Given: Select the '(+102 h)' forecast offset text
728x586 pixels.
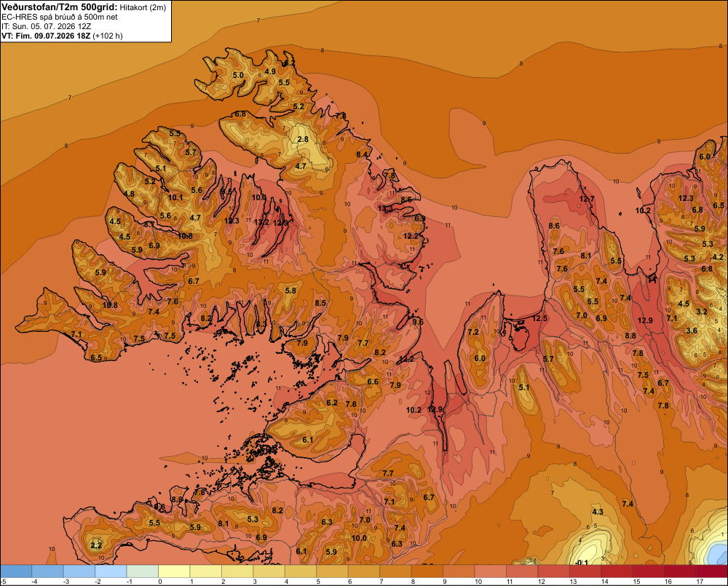Looking at the screenshot, I should pyautogui.click(x=108, y=36).
